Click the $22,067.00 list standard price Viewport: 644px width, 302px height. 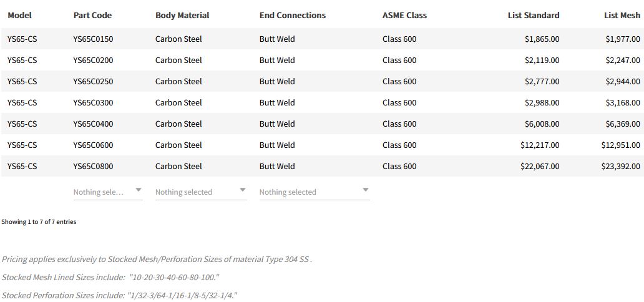tap(540, 166)
